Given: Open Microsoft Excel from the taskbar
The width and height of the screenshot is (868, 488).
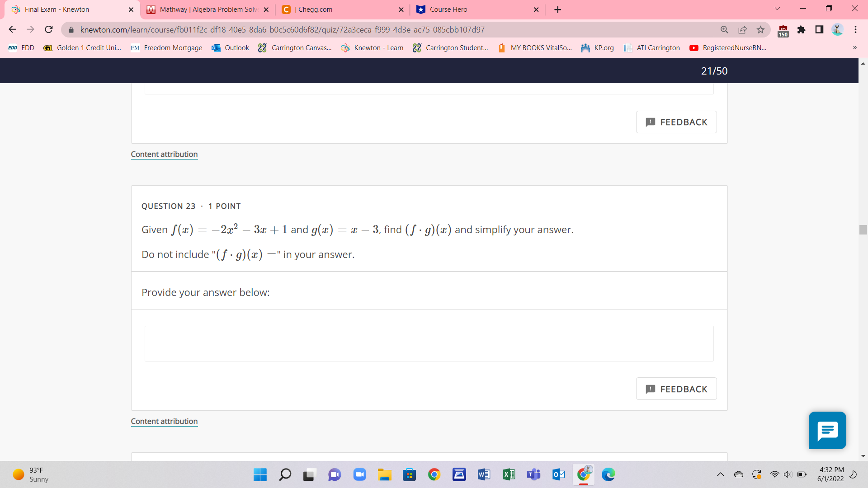Looking at the screenshot, I should (509, 474).
